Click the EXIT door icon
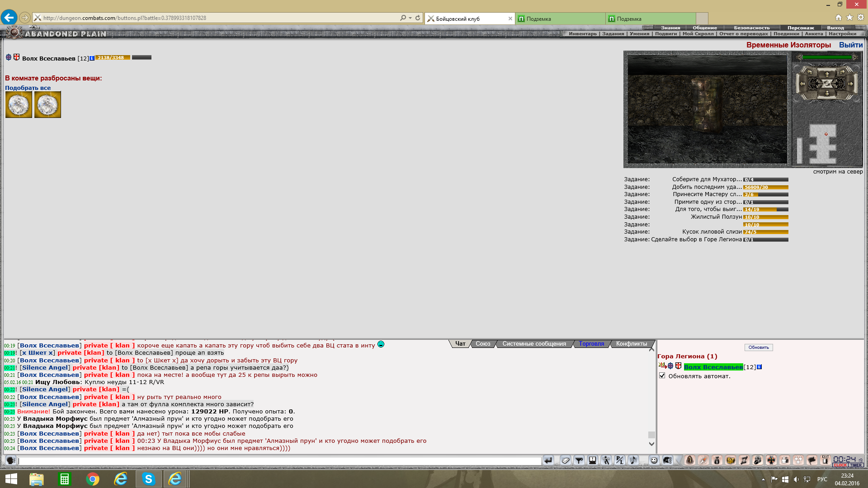The image size is (868, 488). (x=826, y=460)
